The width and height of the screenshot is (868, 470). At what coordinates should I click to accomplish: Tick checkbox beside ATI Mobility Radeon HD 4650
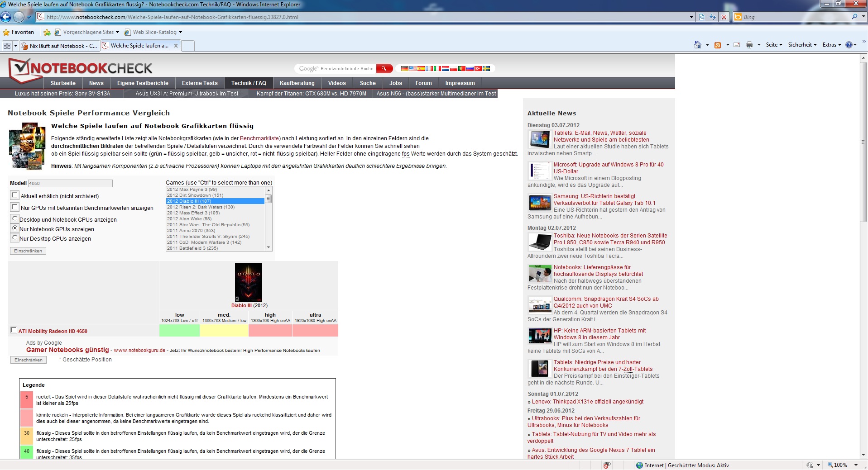coord(14,330)
